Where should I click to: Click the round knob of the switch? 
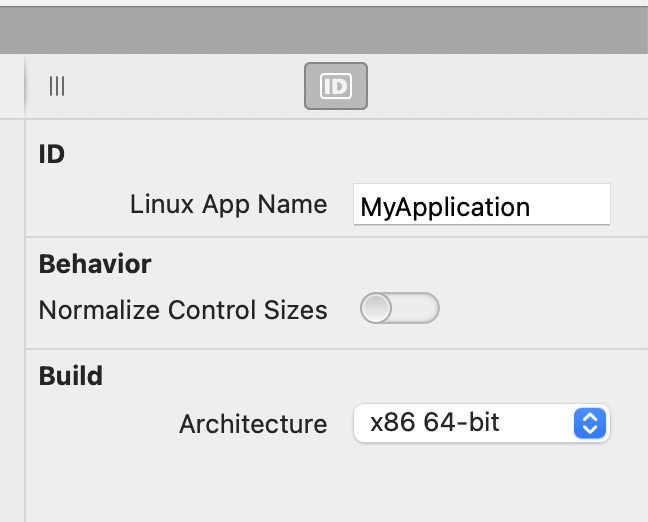click(x=377, y=309)
